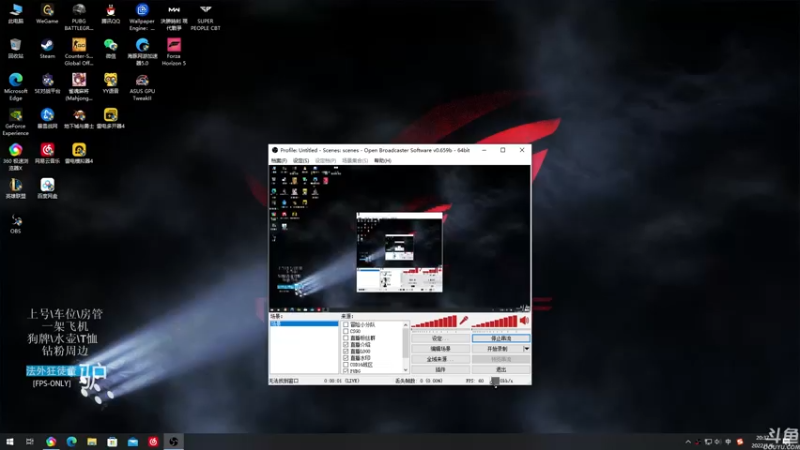The width and height of the screenshot is (800, 450).
Task: Launch PUBG Battlegrounds from the desktop
Action: coord(79,17)
